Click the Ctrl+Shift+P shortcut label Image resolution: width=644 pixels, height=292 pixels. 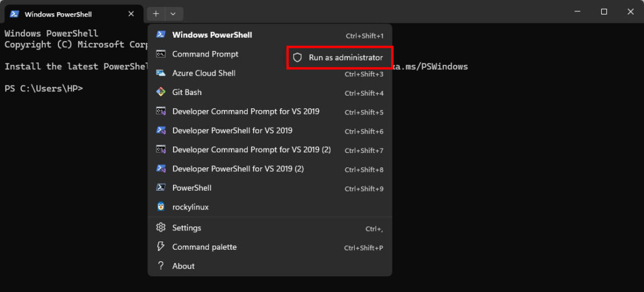[x=364, y=248]
